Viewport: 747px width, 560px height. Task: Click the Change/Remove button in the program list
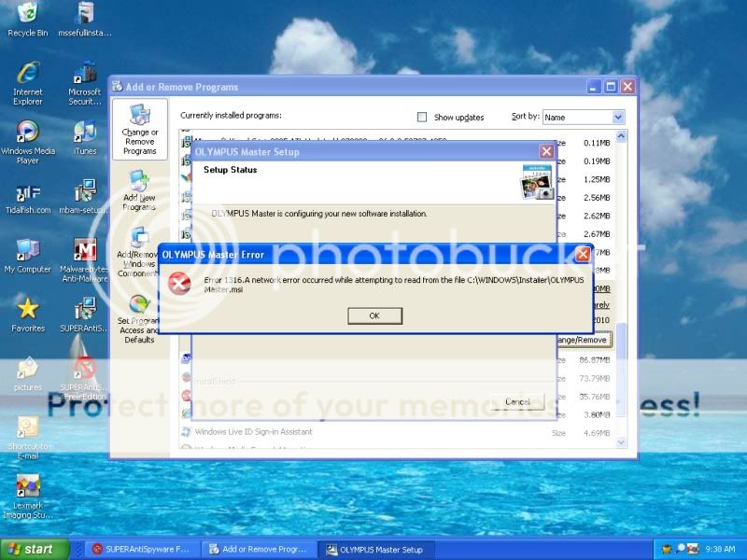pos(583,340)
